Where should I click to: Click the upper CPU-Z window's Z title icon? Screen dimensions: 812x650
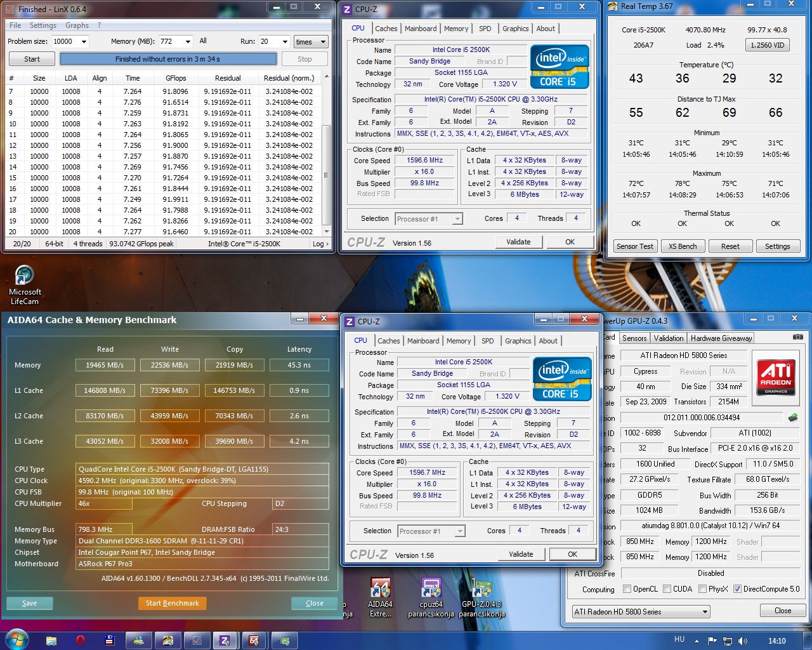tap(347, 9)
